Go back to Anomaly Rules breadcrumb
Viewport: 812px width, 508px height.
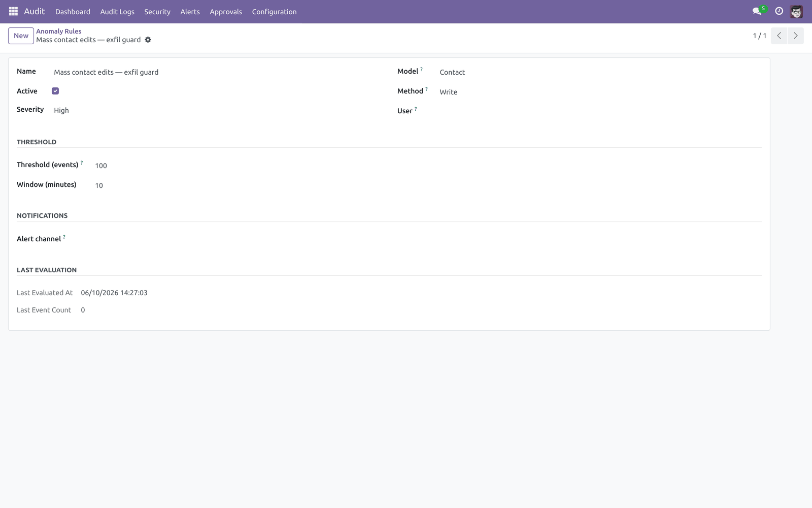click(58, 31)
